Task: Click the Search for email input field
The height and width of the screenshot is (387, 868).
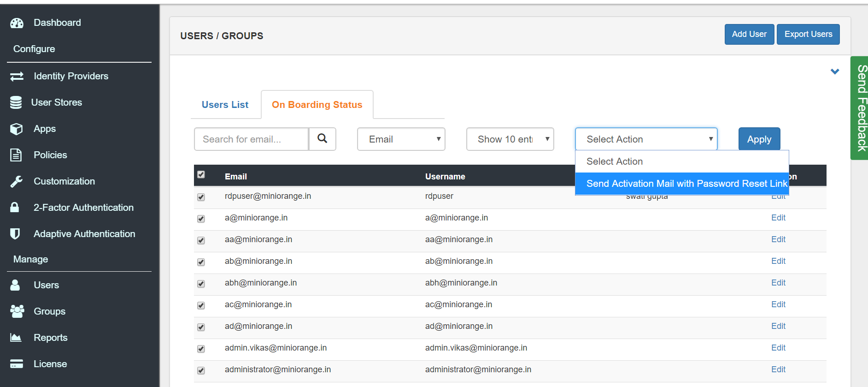Action: coord(251,139)
